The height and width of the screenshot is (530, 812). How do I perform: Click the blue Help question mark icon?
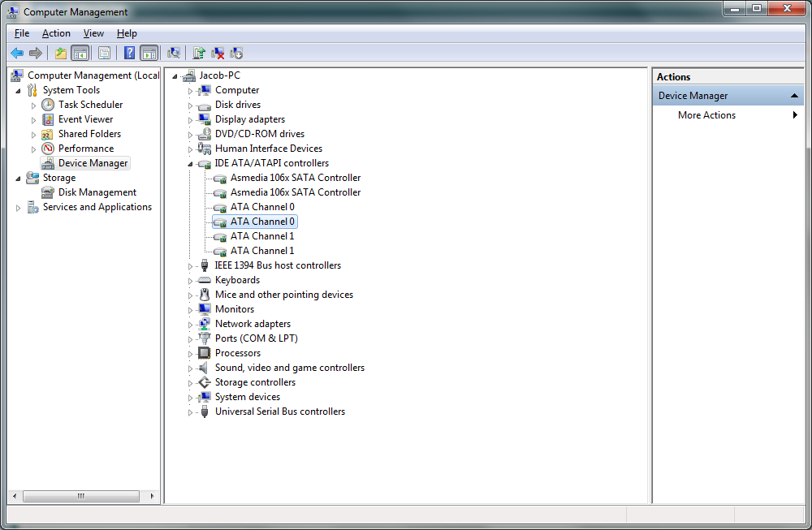(x=129, y=53)
